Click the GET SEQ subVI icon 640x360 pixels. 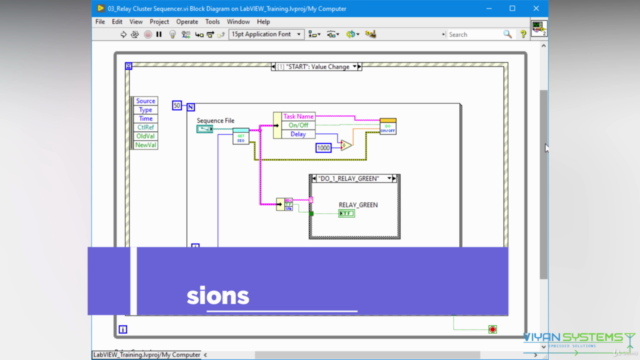coord(241,136)
